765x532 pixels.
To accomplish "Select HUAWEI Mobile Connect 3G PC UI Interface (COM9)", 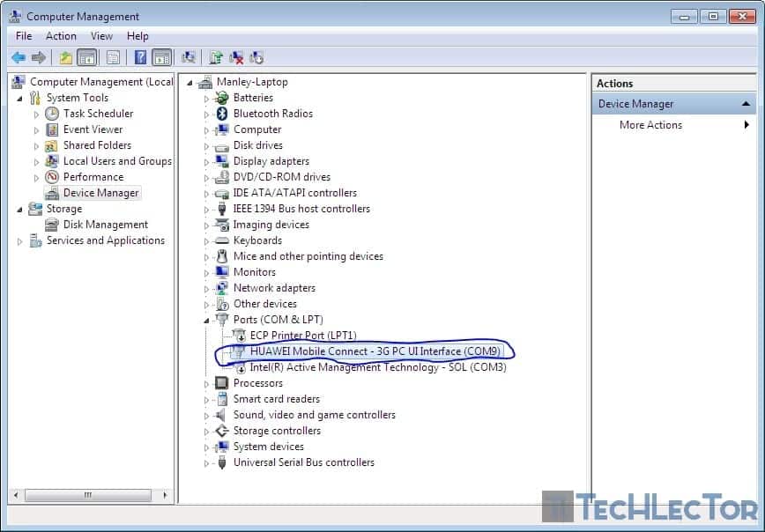I will [x=375, y=351].
